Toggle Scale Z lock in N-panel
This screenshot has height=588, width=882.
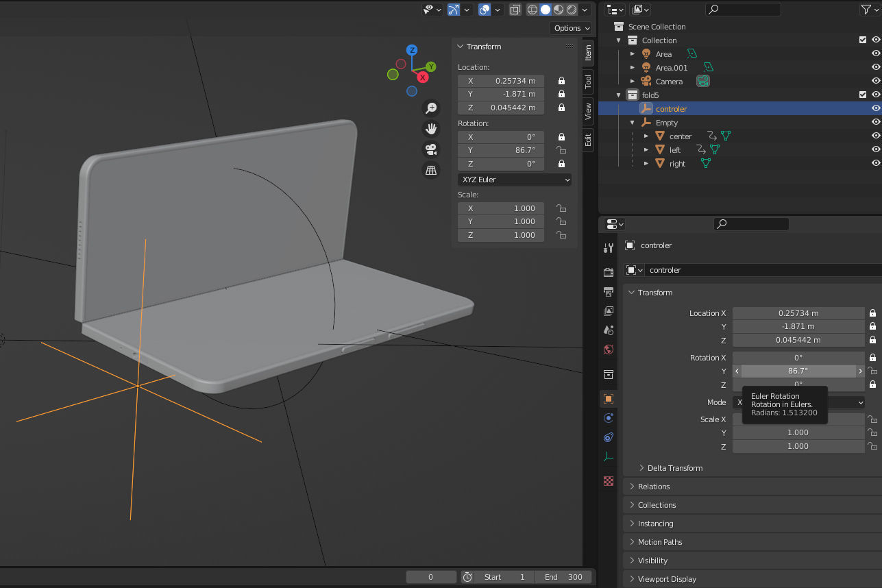pos(561,235)
